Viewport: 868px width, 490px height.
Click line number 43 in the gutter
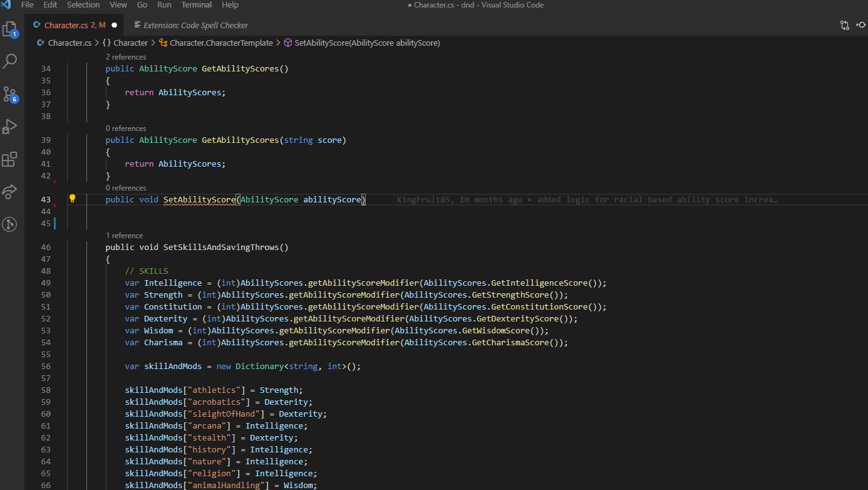coord(45,199)
